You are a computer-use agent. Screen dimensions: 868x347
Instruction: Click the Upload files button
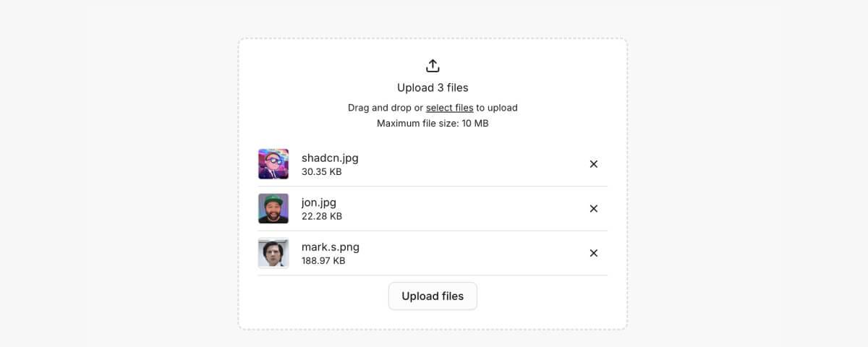point(433,296)
